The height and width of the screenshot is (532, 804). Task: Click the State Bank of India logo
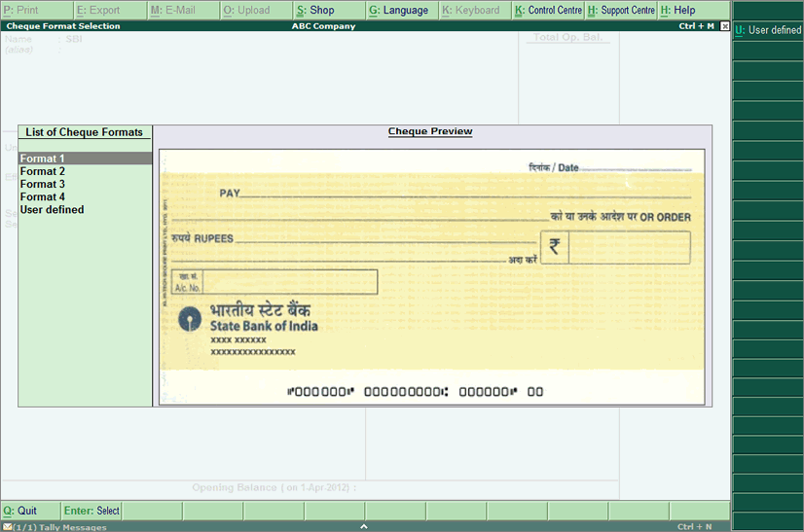190,319
